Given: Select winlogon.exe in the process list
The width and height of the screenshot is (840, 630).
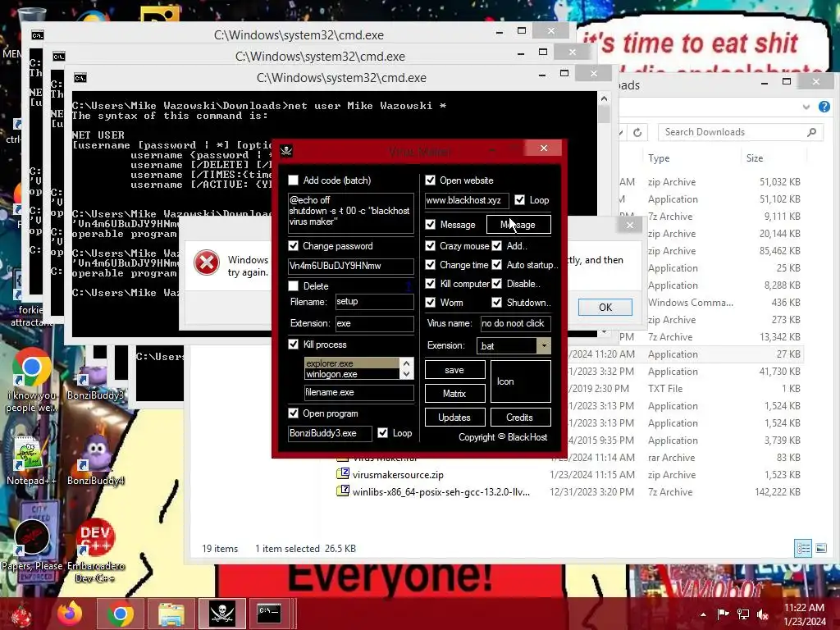Looking at the screenshot, I should pos(351,374).
